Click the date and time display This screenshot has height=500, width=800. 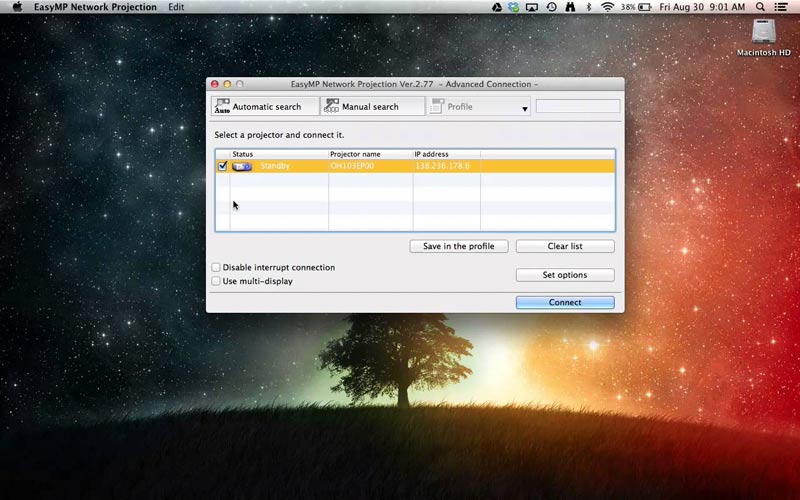[x=702, y=7]
